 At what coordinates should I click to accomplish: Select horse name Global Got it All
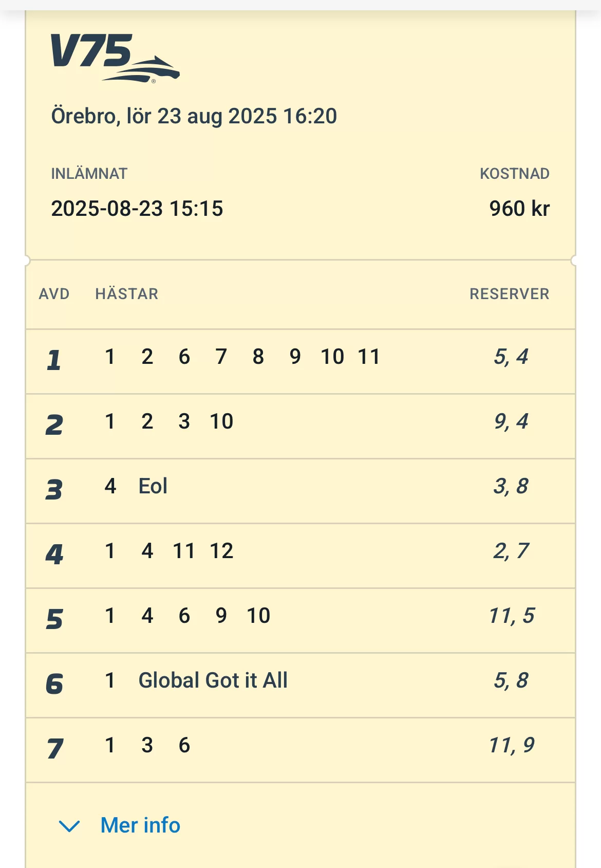tap(213, 680)
